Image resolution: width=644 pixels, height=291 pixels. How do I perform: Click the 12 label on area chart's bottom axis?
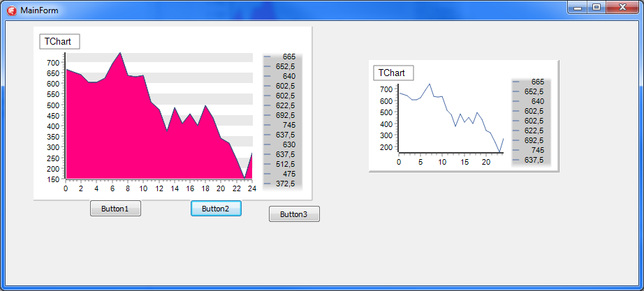click(x=159, y=188)
